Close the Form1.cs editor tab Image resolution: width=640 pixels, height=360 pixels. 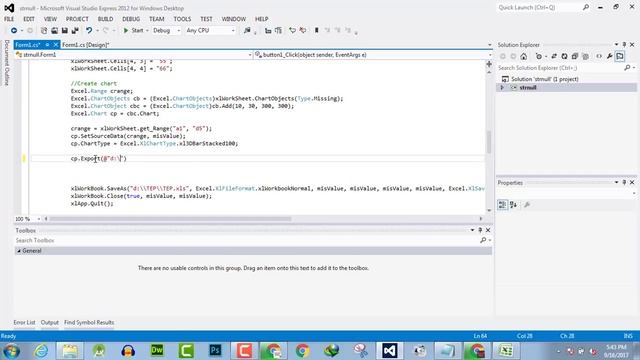click(56, 45)
